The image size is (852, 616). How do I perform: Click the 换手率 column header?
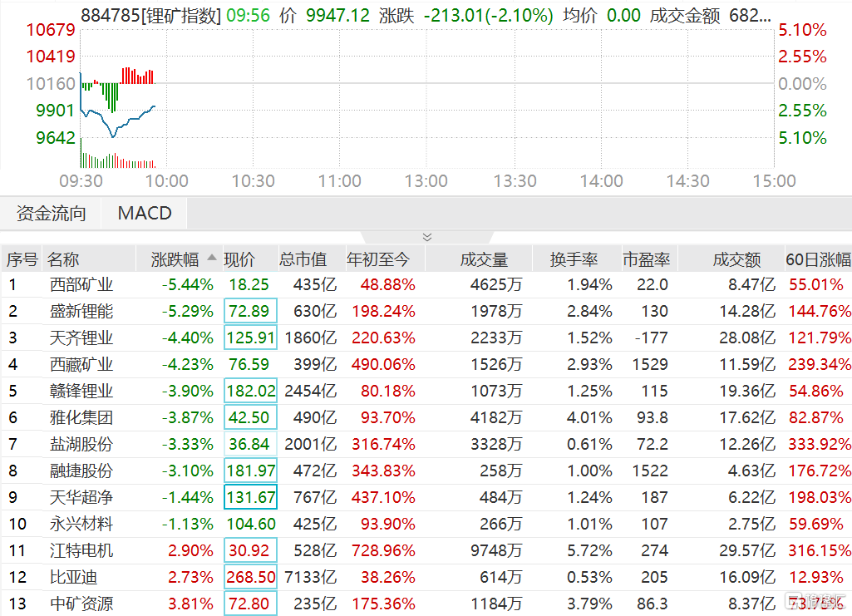(x=574, y=259)
